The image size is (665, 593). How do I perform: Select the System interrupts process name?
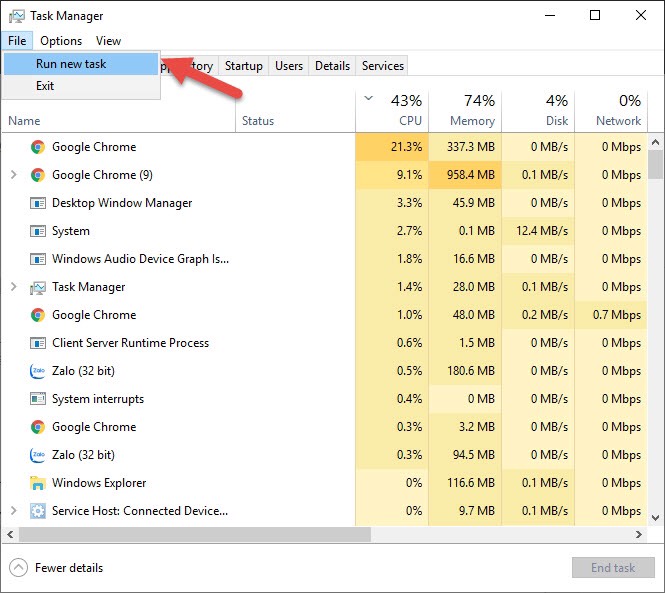point(98,399)
